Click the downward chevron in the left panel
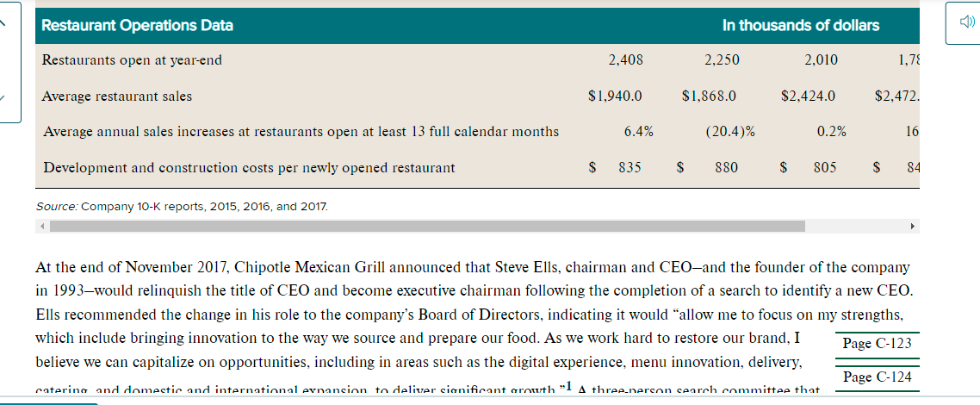 [3, 97]
